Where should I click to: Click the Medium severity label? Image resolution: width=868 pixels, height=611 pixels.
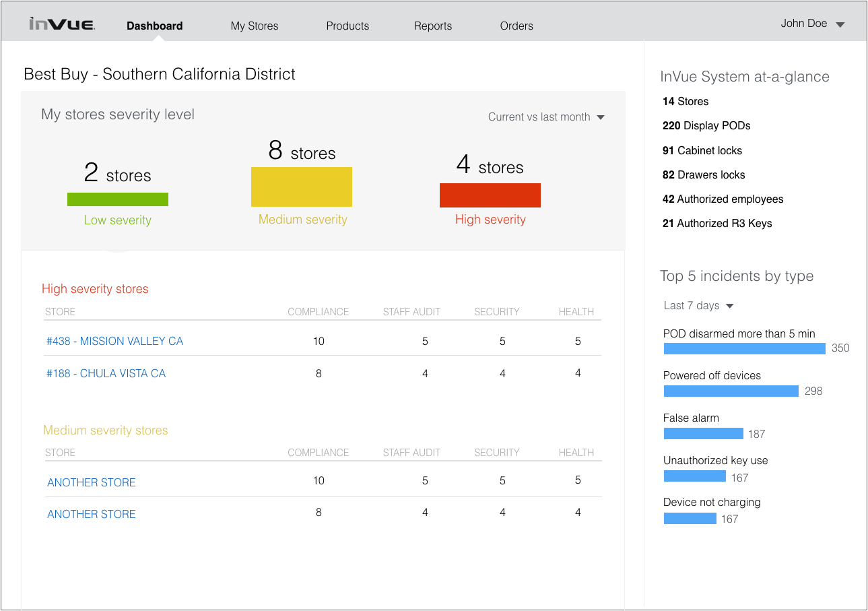coord(303,220)
